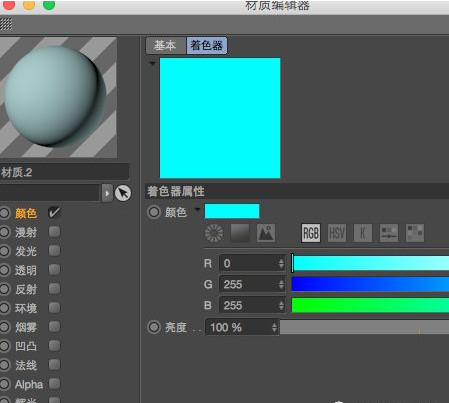Collapse the 颜色 color chooser triangle
Image resolution: width=449 pixels, height=403 pixels.
point(197,210)
